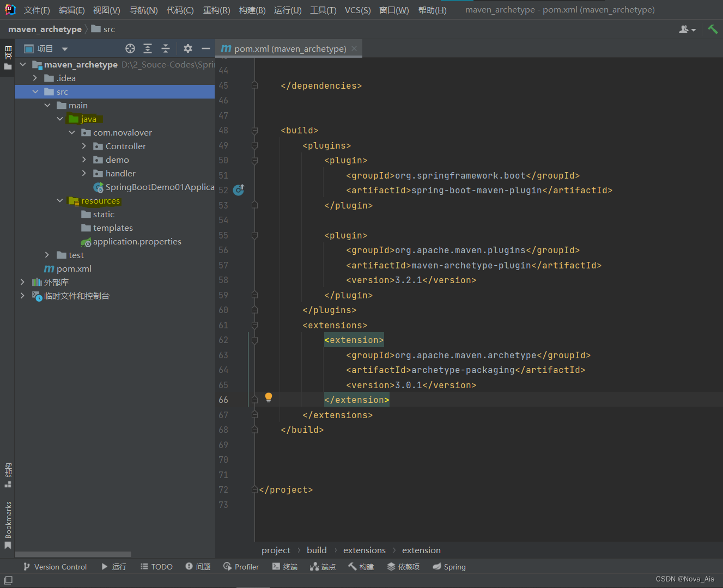Open the 重构(R) menu
723x588 pixels.
pos(216,10)
